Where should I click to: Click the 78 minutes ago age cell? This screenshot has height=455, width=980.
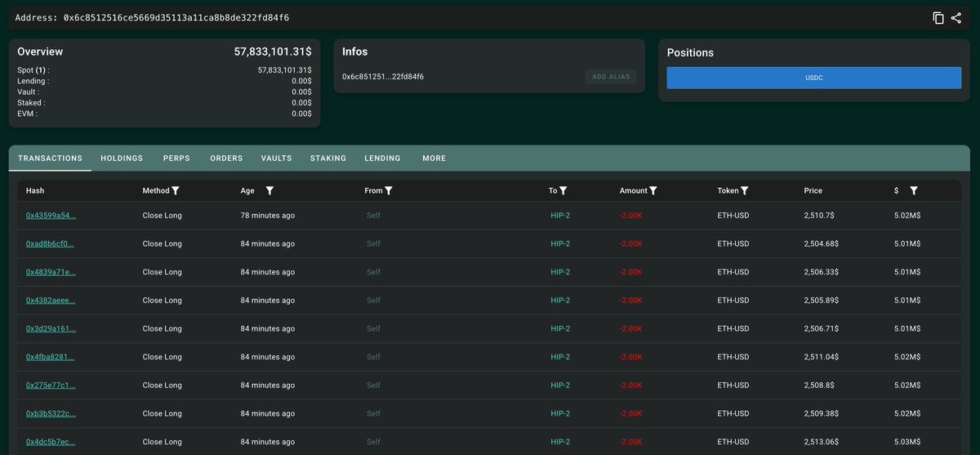click(267, 216)
